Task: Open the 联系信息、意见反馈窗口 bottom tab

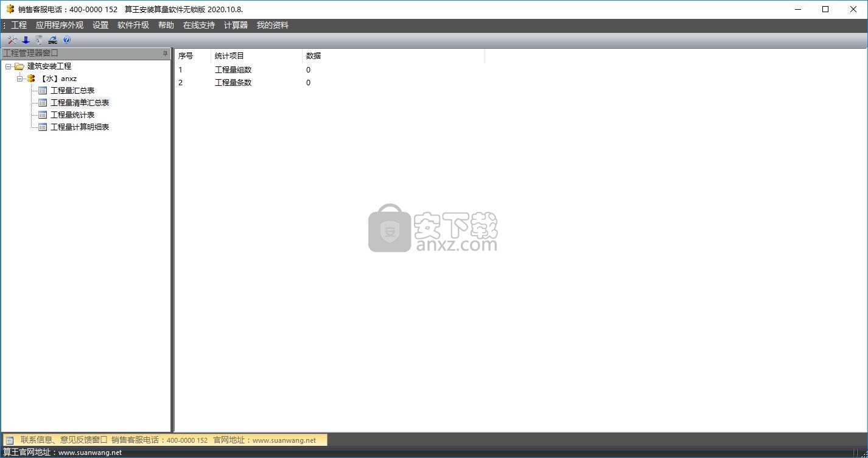Action: coord(166,440)
